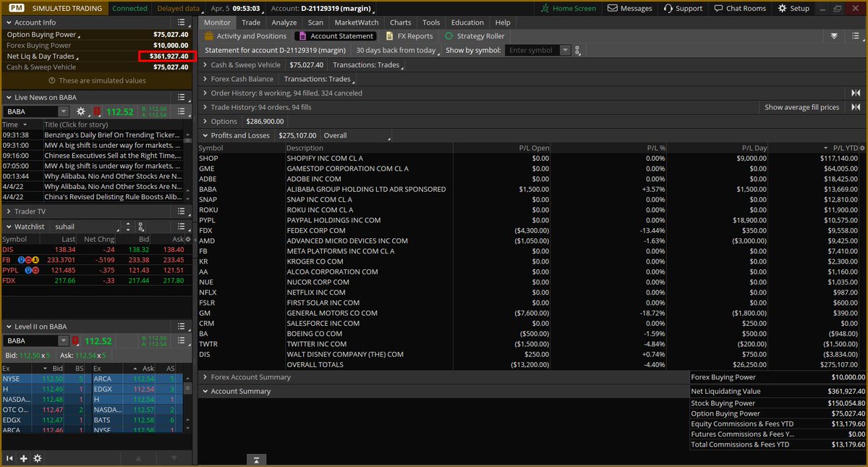The height and width of the screenshot is (467, 868).
Task: Click the bottom panel collapse arrow icon
Action: [256, 460]
